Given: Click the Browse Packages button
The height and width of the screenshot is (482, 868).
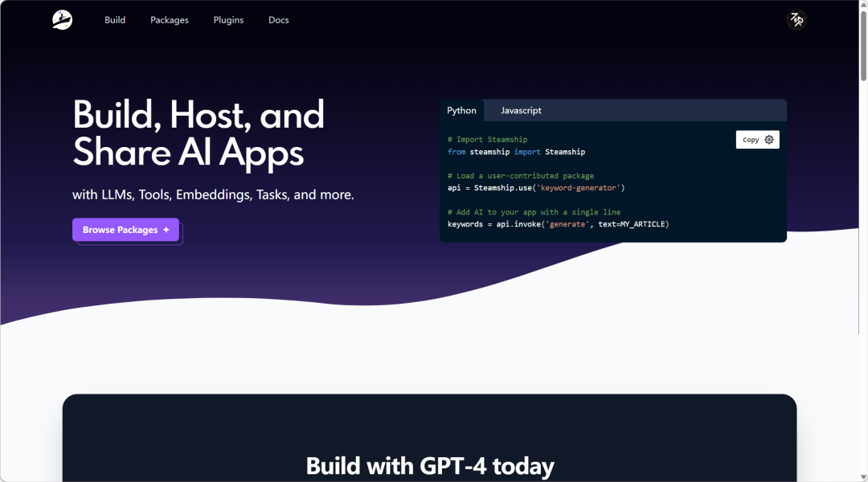Looking at the screenshot, I should [x=125, y=230].
